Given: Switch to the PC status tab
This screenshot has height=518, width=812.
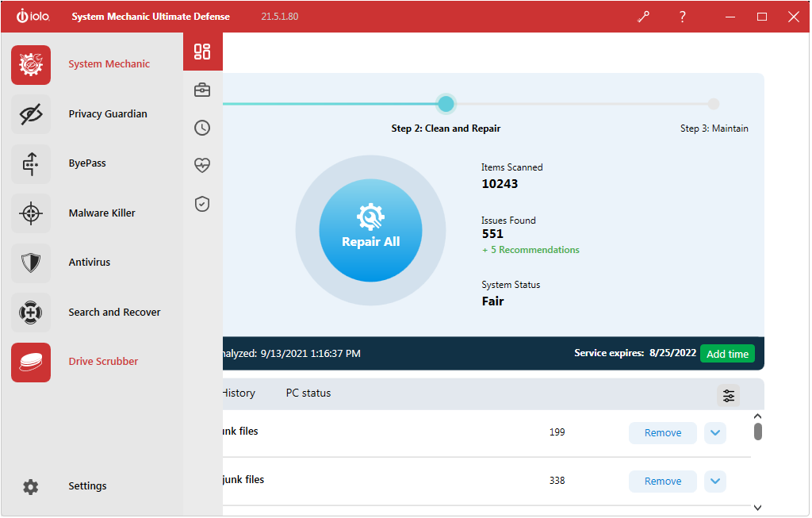Looking at the screenshot, I should [308, 393].
